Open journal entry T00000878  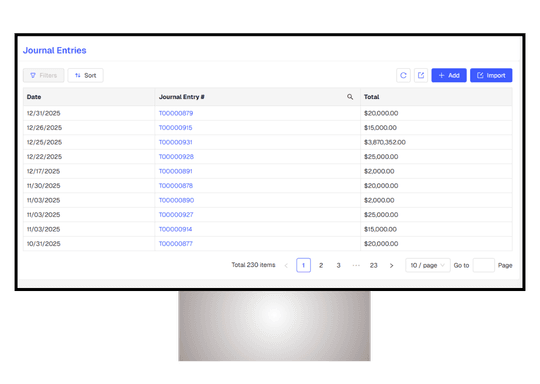pyautogui.click(x=176, y=186)
